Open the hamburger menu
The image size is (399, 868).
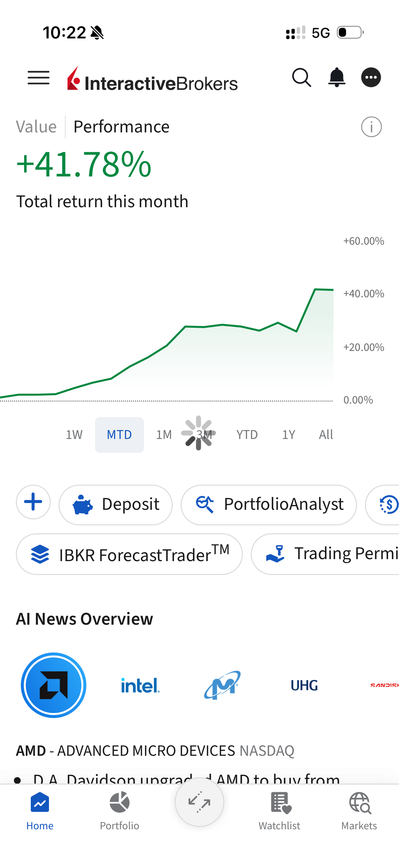[38, 78]
